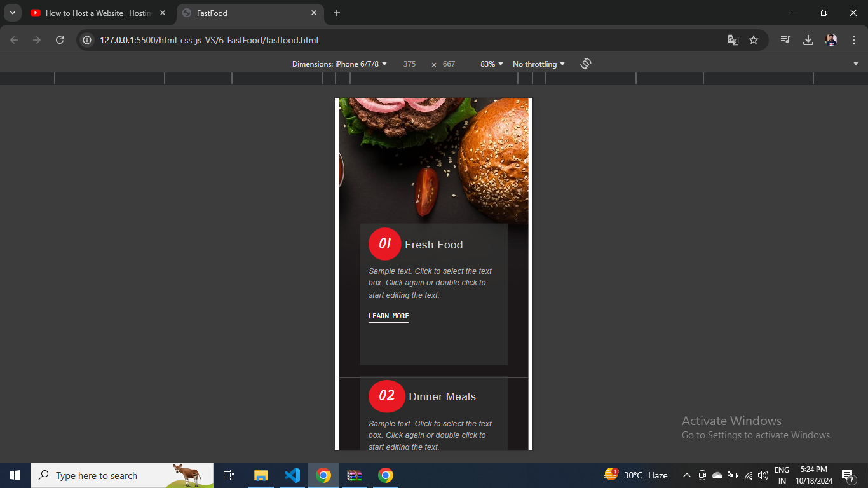This screenshot has width=868, height=488.
Task: Click the Fresh Food heading
Action: pos(434,245)
